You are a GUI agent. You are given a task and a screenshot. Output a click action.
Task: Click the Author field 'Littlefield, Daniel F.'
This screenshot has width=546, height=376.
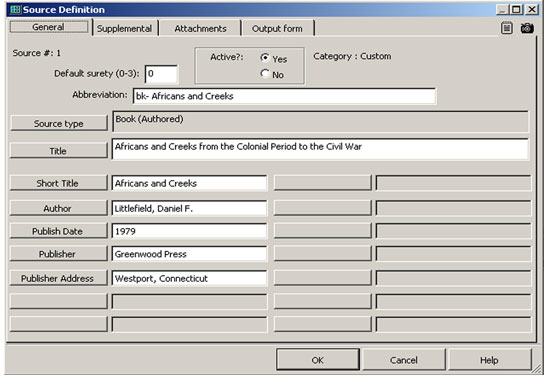[189, 208]
